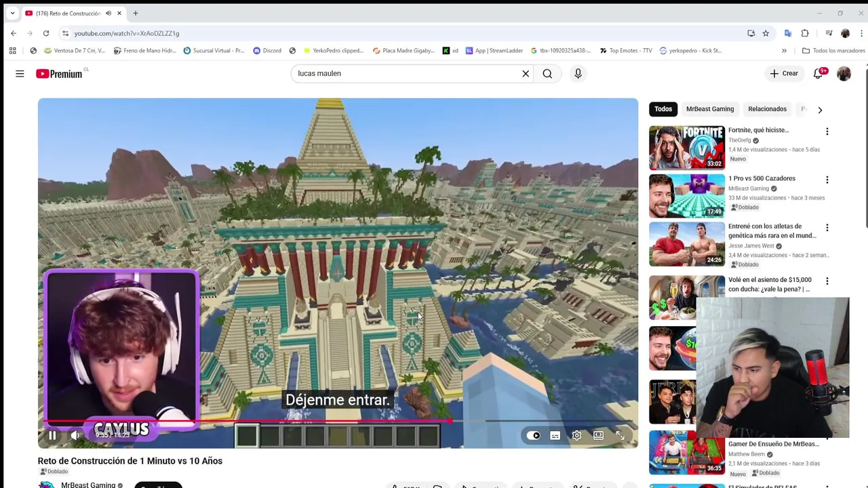Open Top Emotes - 7TV bookmark

click(626, 50)
